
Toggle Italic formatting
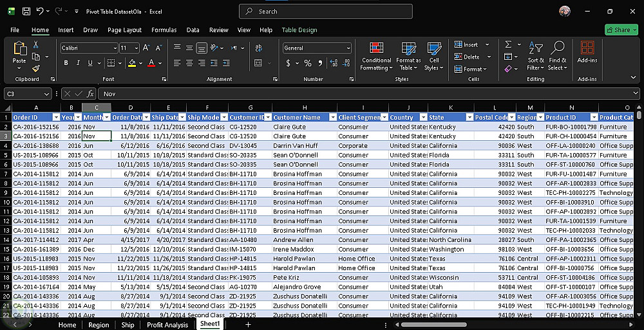(78, 63)
